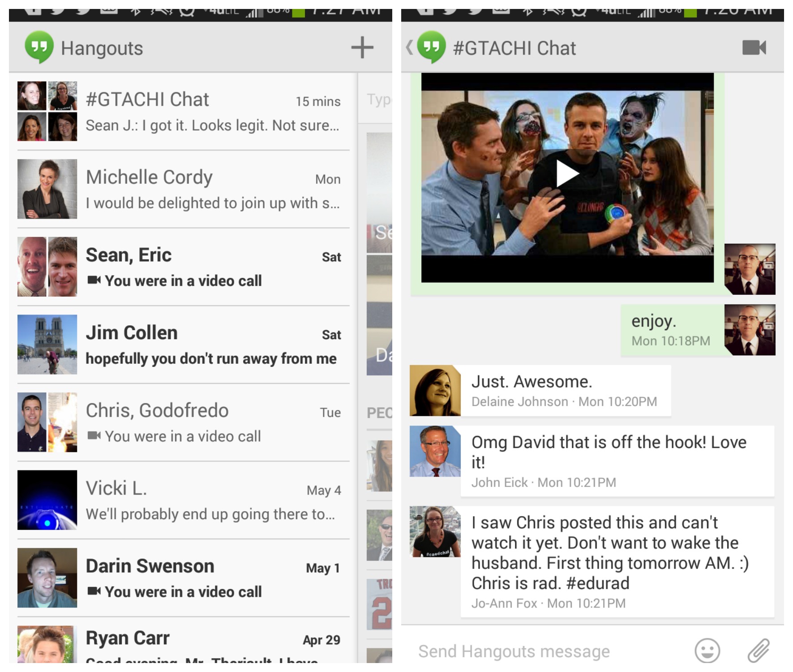793x672 pixels.
Task: Tap the green Hangouts logo in left header
Action: [x=39, y=47]
